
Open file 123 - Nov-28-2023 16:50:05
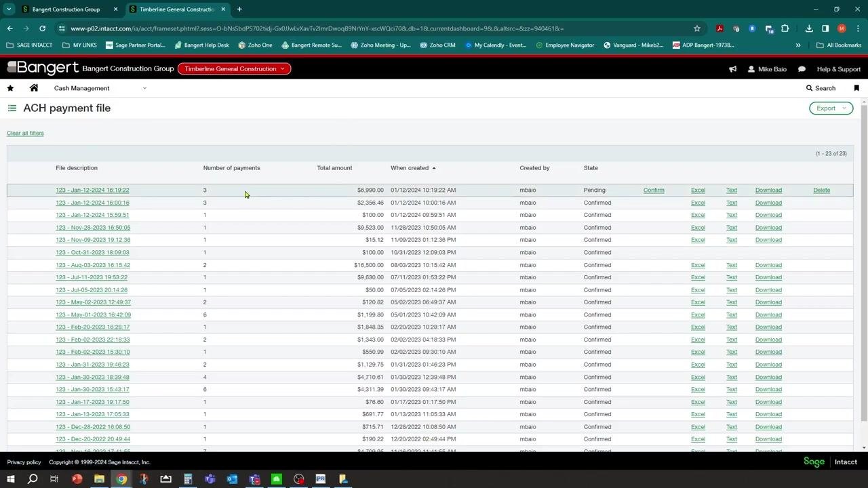click(93, 228)
